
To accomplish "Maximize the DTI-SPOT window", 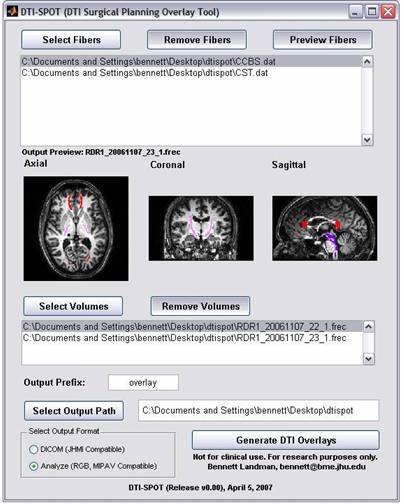I will point(372,12).
